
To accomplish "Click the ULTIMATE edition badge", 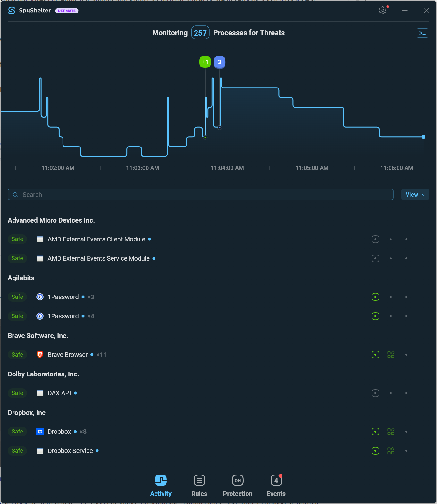I will (67, 11).
